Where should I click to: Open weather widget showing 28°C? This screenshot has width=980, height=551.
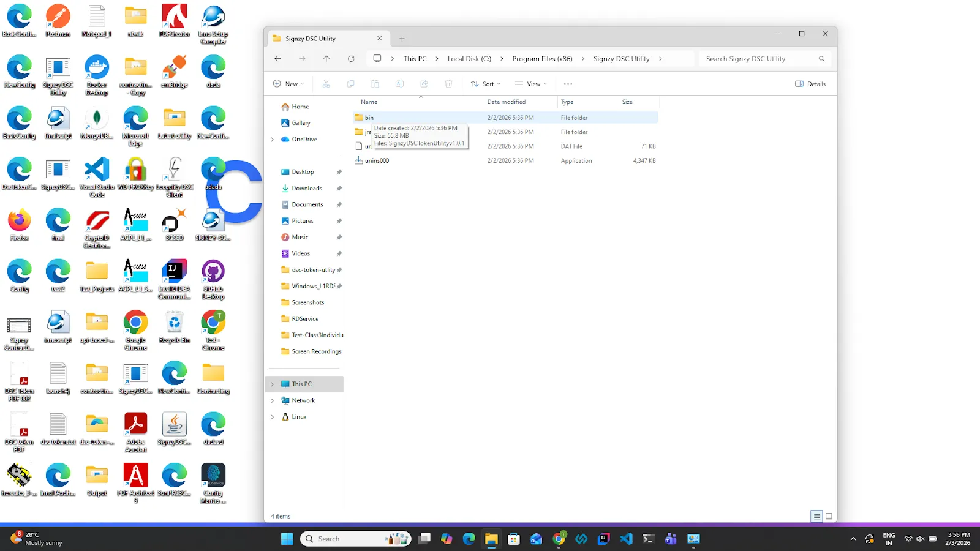(x=37, y=539)
